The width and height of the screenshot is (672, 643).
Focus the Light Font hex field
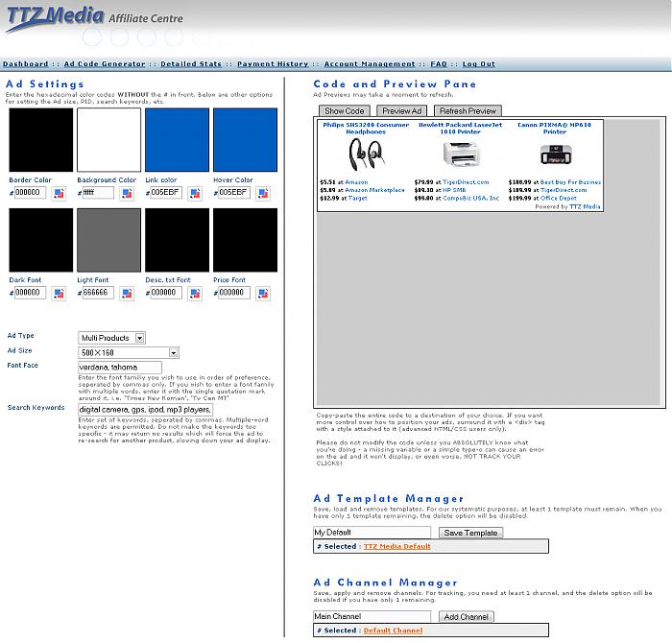point(98,293)
